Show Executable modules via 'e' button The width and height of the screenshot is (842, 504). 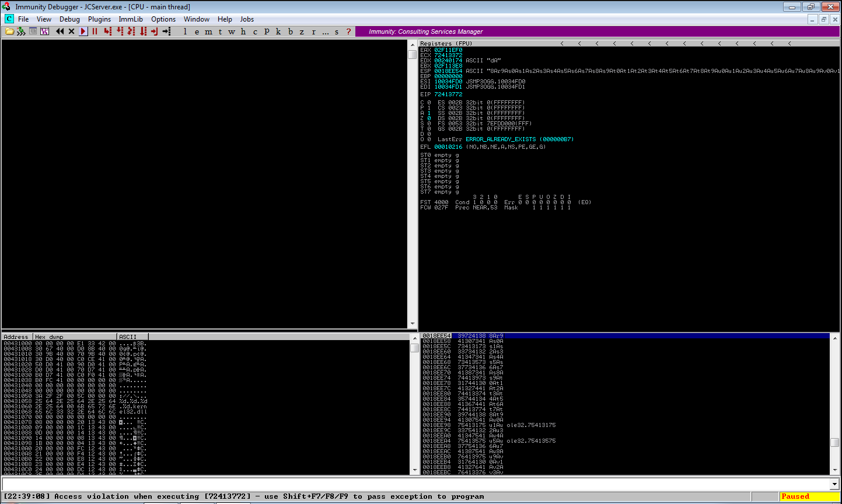(x=197, y=32)
